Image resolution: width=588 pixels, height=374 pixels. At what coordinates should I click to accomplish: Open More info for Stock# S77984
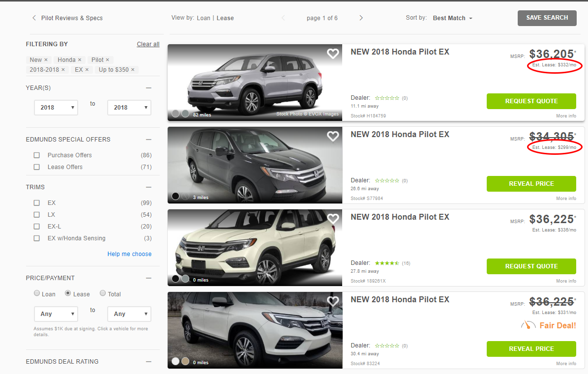(566, 198)
